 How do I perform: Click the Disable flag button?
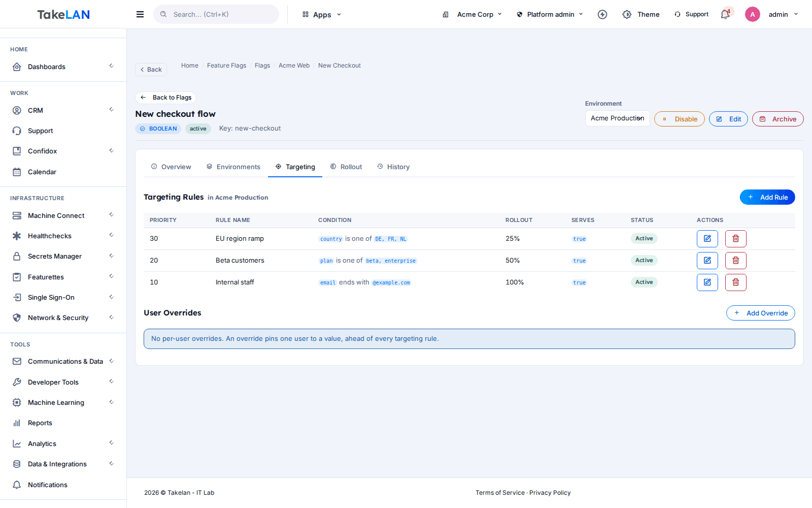point(680,119)
